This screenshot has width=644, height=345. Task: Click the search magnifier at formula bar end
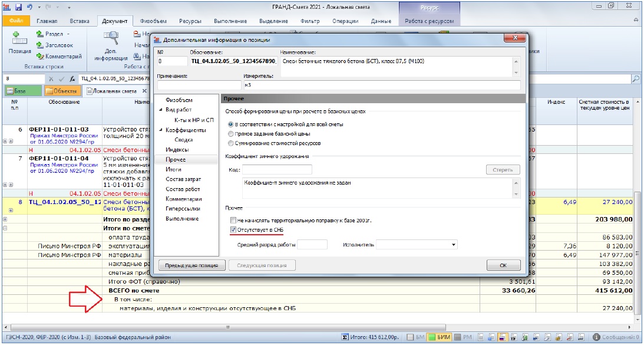click(x=636, y=78)
